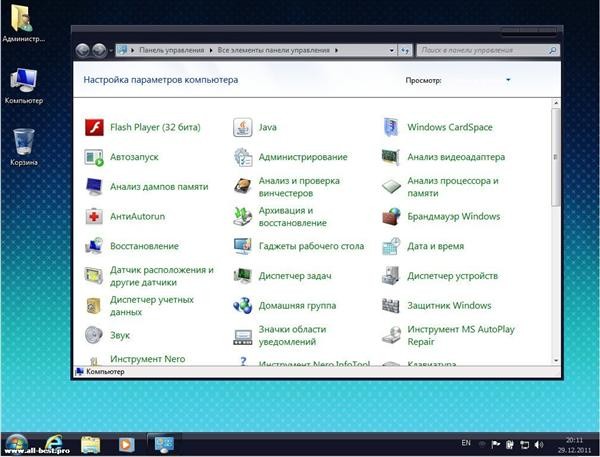The width and height of the screenshot is (600, 457).
Task: Open the Домашняя группа spheres icon
Action: pos(243,305)
